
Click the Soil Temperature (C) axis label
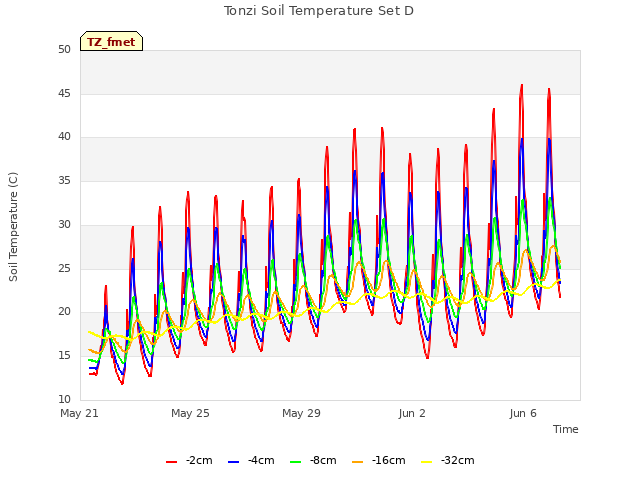[x=13, y=227]
